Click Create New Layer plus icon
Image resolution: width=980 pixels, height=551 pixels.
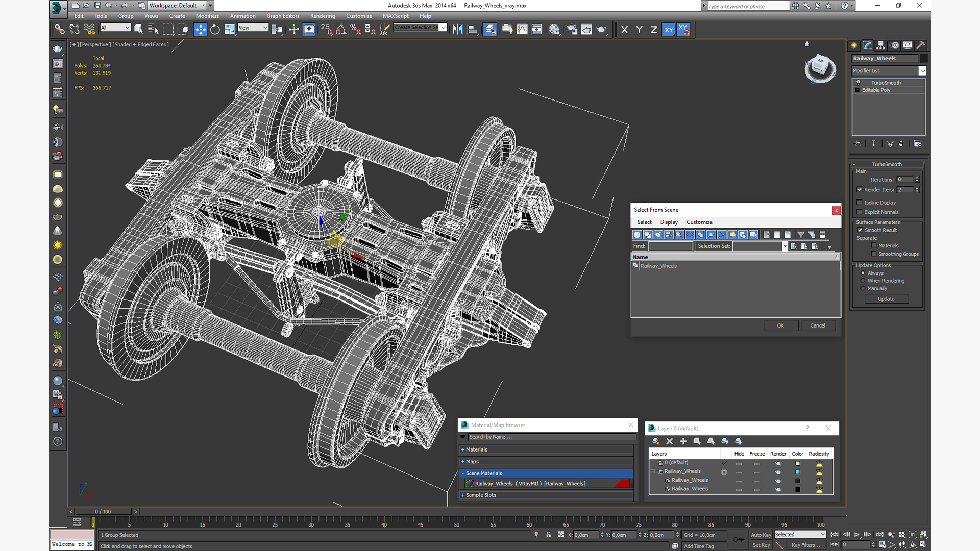[683, 441]
